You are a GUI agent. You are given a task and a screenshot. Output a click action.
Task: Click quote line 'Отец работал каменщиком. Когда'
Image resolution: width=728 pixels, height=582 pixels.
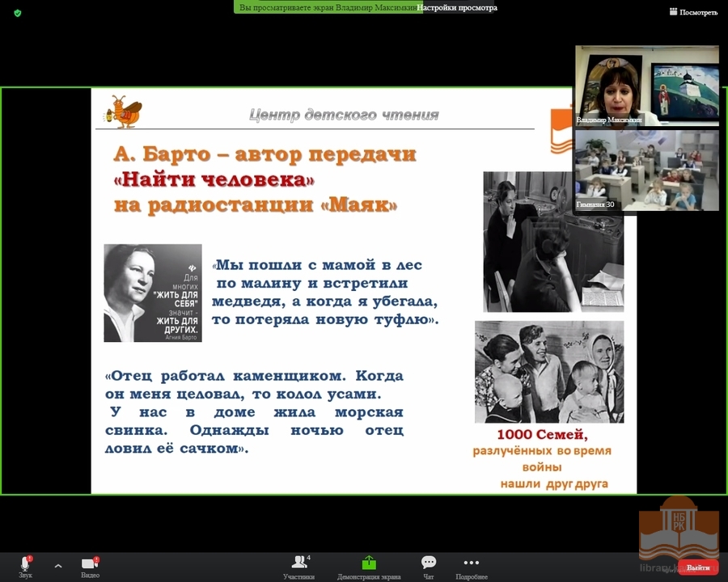point(255,376)
